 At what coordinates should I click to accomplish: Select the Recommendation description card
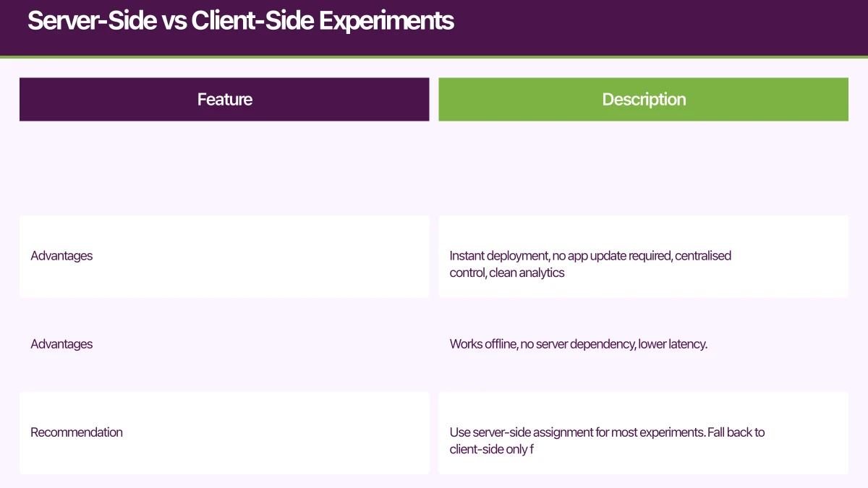point(643,432)
